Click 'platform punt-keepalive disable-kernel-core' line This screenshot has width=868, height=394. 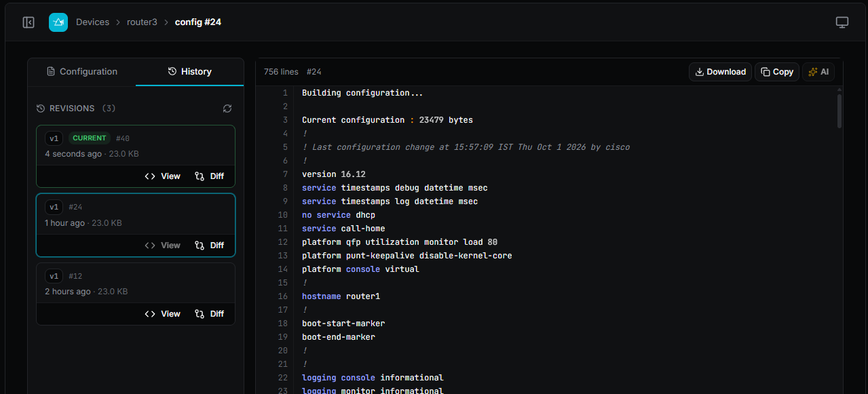point(407,256)
